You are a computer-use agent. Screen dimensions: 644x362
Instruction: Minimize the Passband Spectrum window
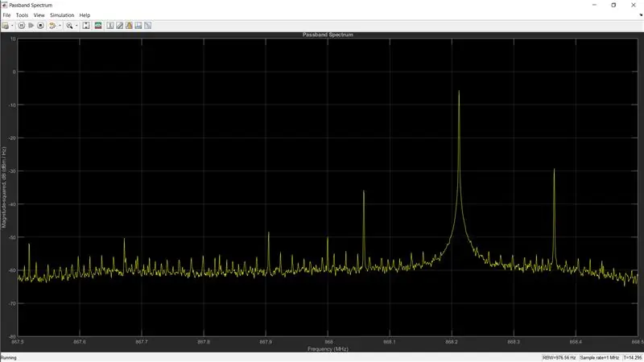[x=594, y=5]
